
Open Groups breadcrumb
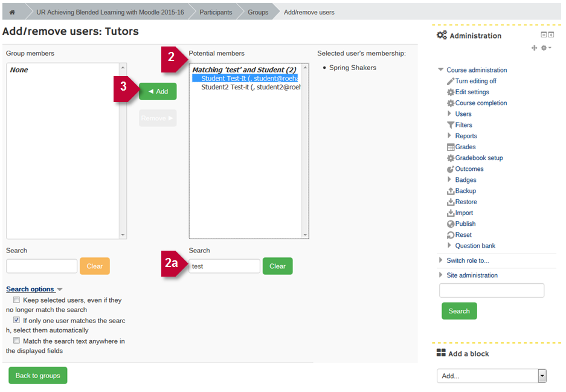tap(258, 12)
